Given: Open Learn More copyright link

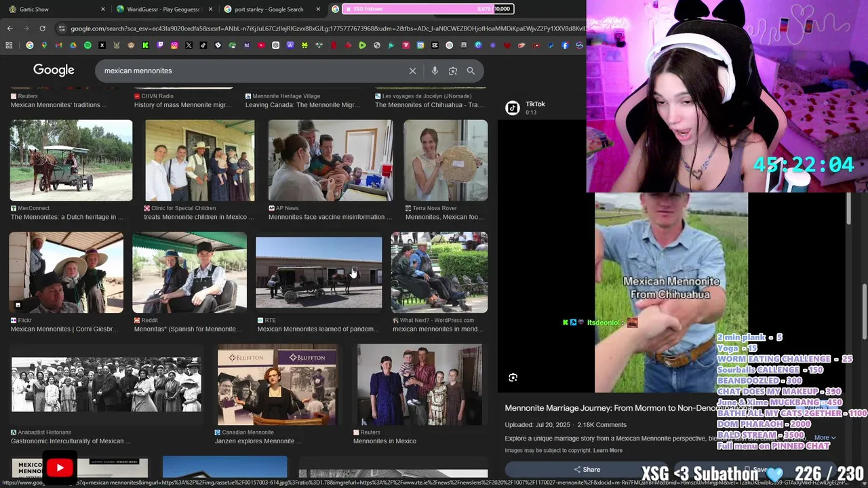Looking at the screenshot, I should click(x=608, y=450).
